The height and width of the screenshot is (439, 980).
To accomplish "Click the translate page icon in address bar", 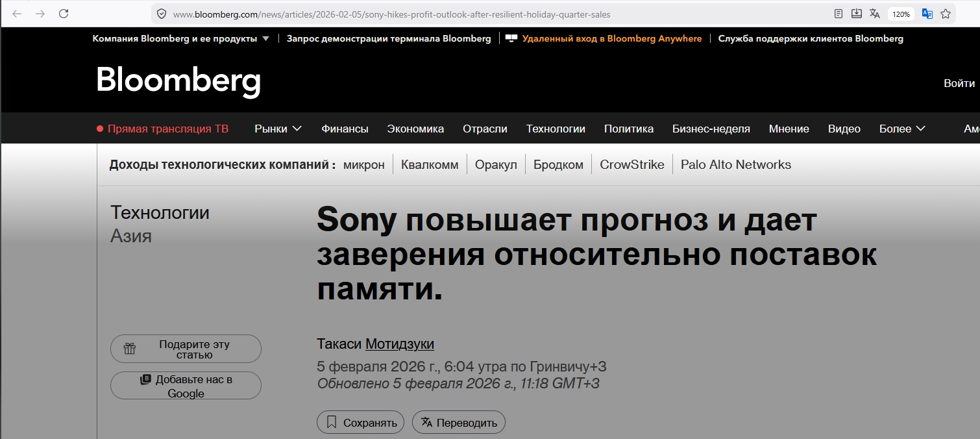I will (x=874, y=14).
